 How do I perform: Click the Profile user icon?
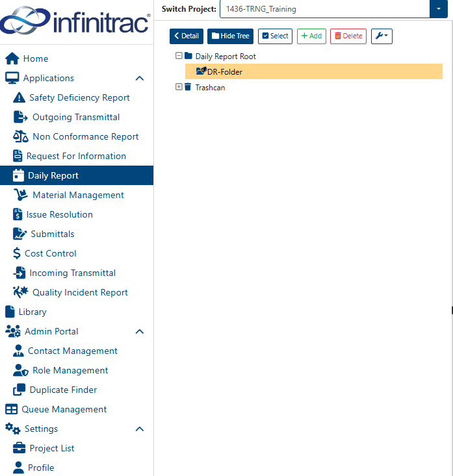click(x=18, y=468)
